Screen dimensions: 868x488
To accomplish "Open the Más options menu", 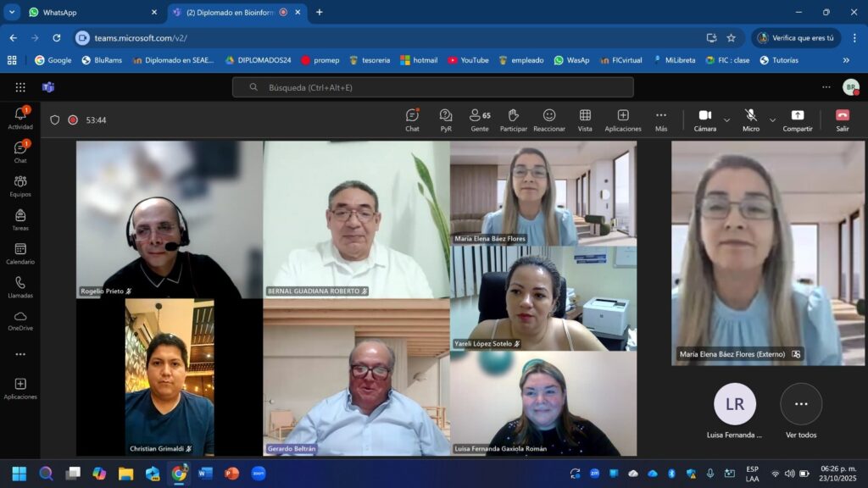I will [x=661, y=119].
